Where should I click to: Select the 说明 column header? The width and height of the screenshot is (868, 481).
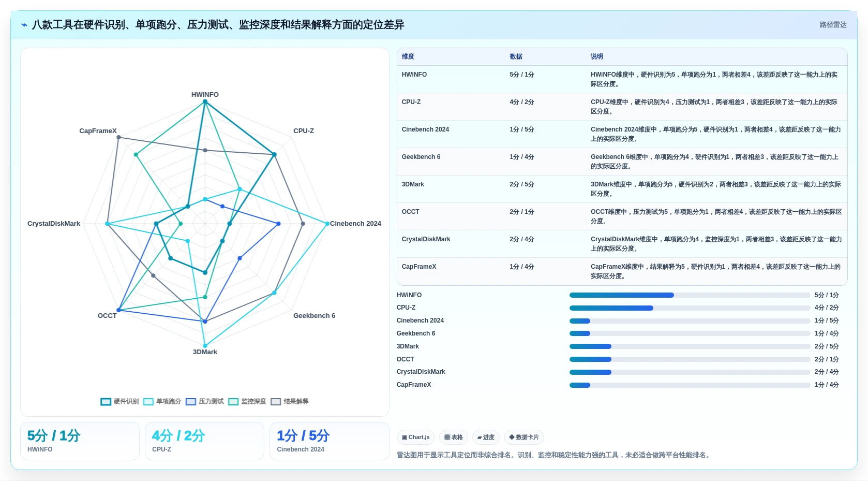click(x=597, y=56)
